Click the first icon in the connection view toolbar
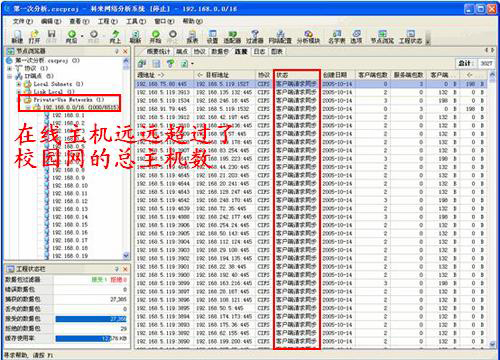Screen dimensions: 500x360 pos(142,63)
